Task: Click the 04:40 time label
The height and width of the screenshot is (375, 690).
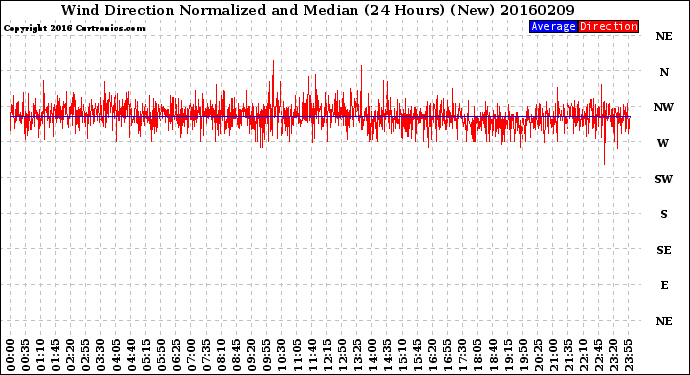Action: pyautogui.click(x=131, y=355)
